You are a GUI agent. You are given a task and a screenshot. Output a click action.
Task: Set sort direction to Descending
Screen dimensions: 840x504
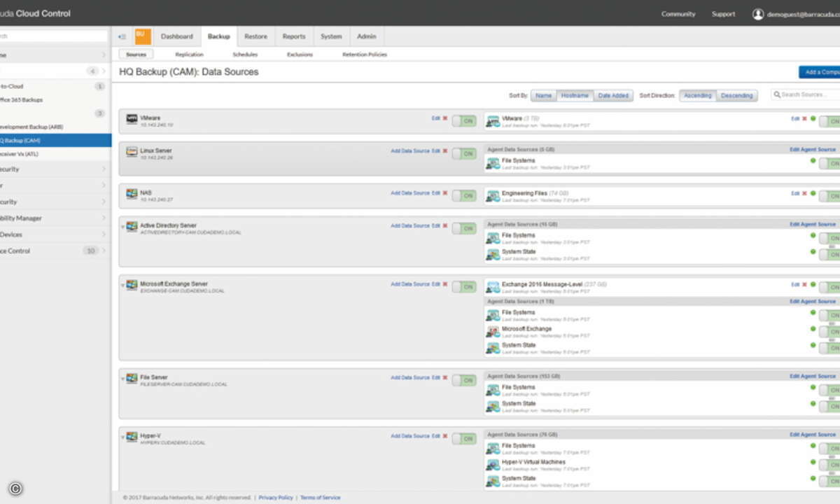coord(737,96)
